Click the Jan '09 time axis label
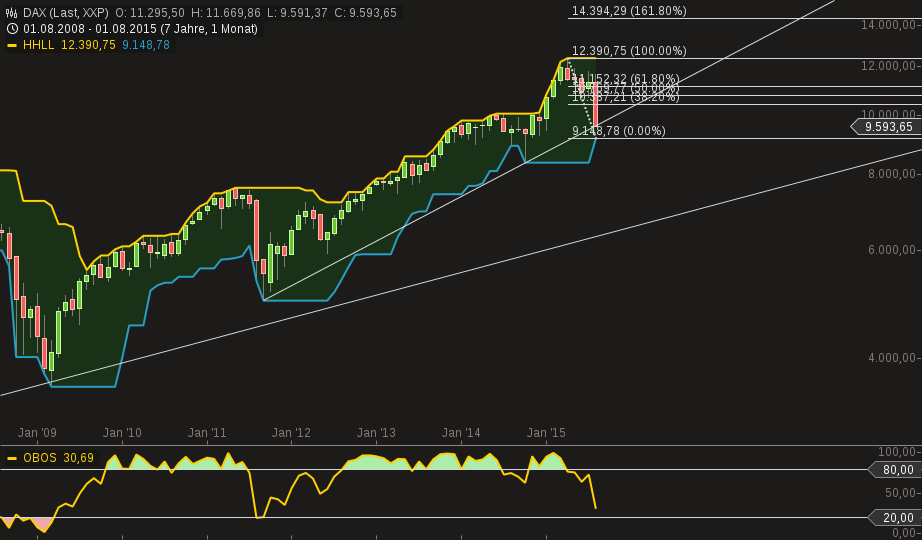Image resolution: width=922 pixels, height=540 pixels. click(x=37, y=433)
